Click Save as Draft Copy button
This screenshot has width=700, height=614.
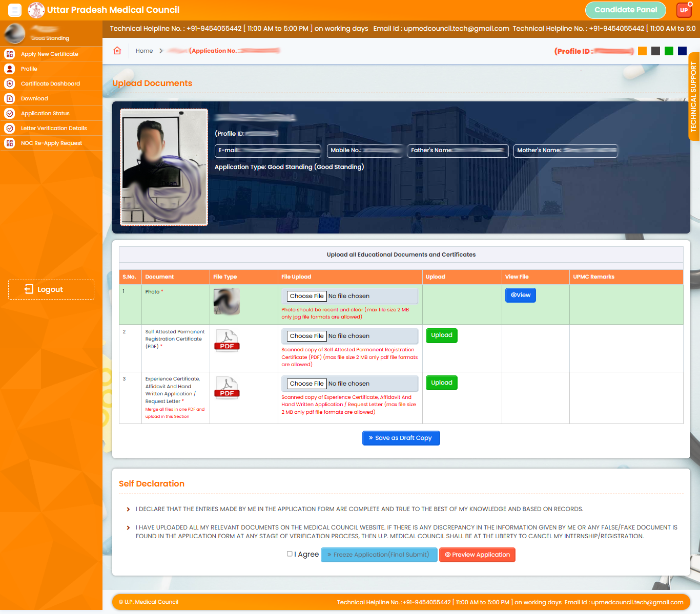(x=401, y=438)
